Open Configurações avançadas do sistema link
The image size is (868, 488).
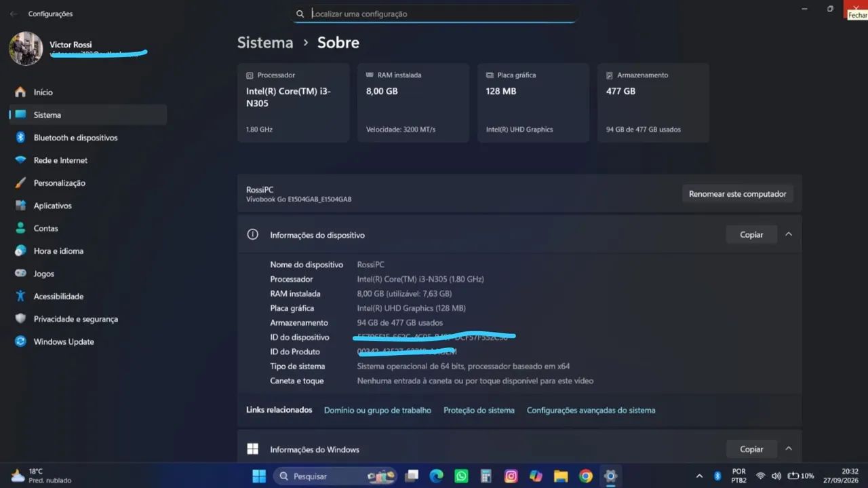pyautogui.click(x=591, y=410)
